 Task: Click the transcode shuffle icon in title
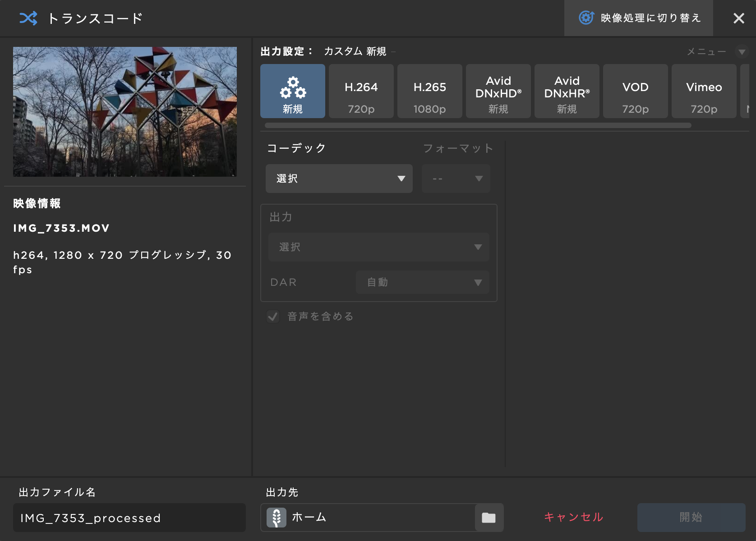click(28, 18)
